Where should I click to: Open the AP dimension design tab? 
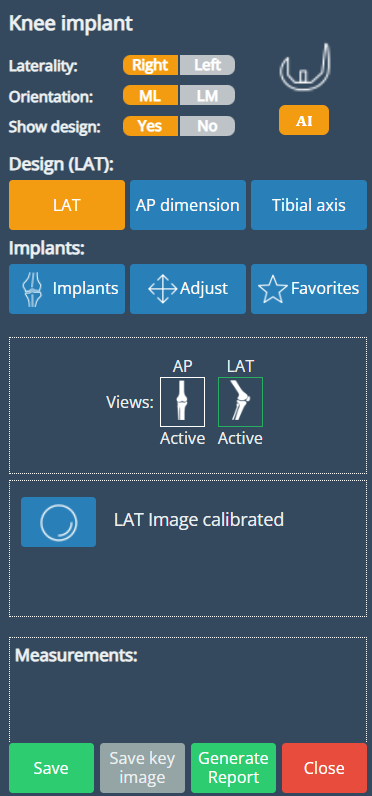click(188, 205)
